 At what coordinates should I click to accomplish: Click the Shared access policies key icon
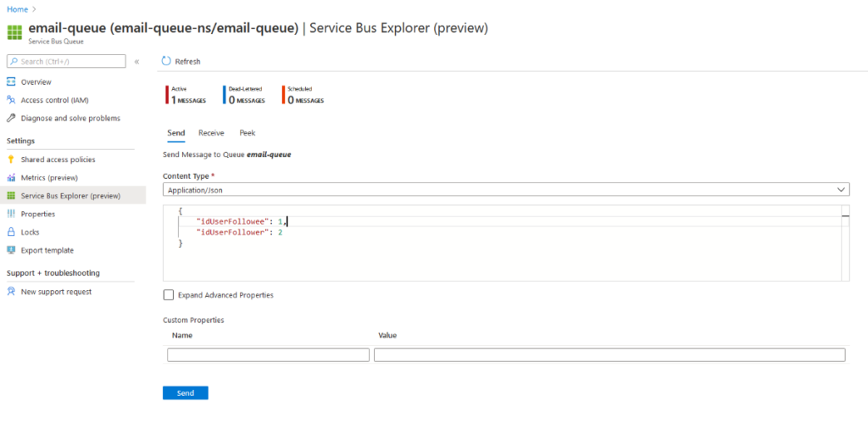pos(11,159)
